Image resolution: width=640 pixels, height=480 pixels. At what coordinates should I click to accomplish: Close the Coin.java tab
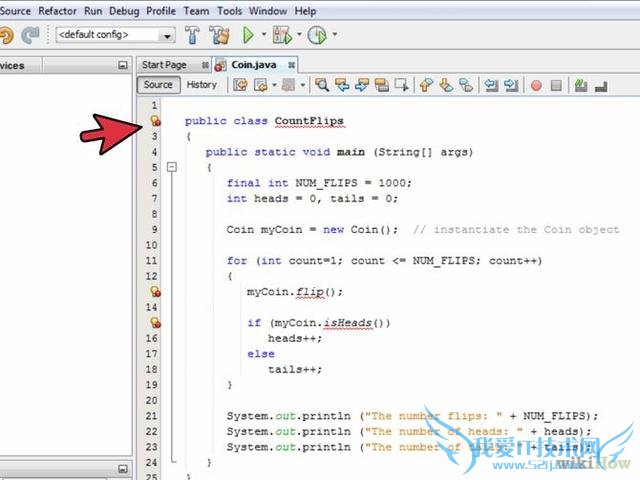(x=291, y=65)
